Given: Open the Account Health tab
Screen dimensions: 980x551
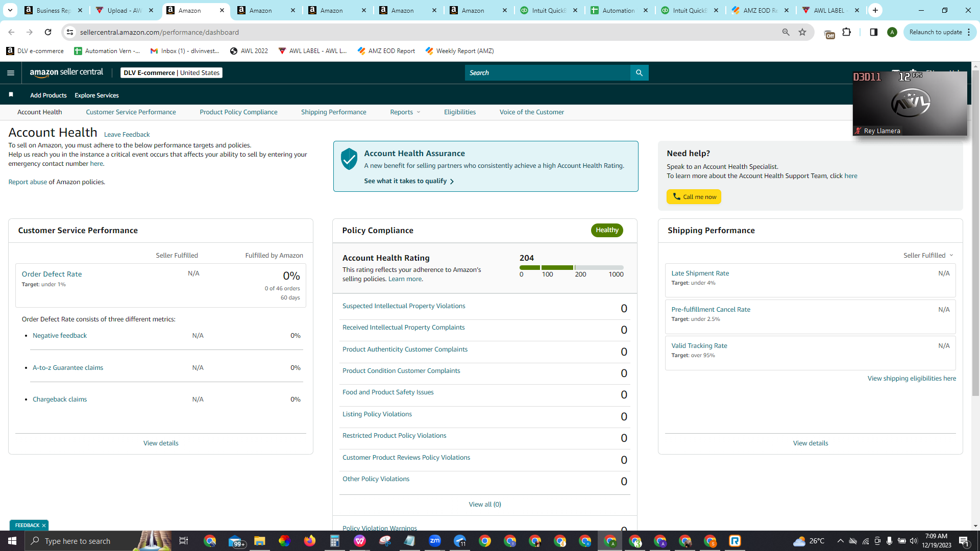Looking at the screenshot, I should coord(40,112).
